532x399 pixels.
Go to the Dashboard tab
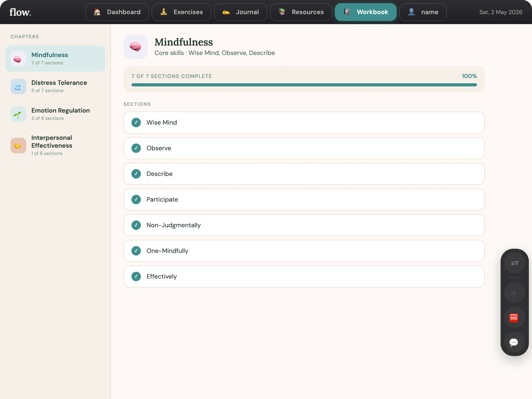[117, 12]
